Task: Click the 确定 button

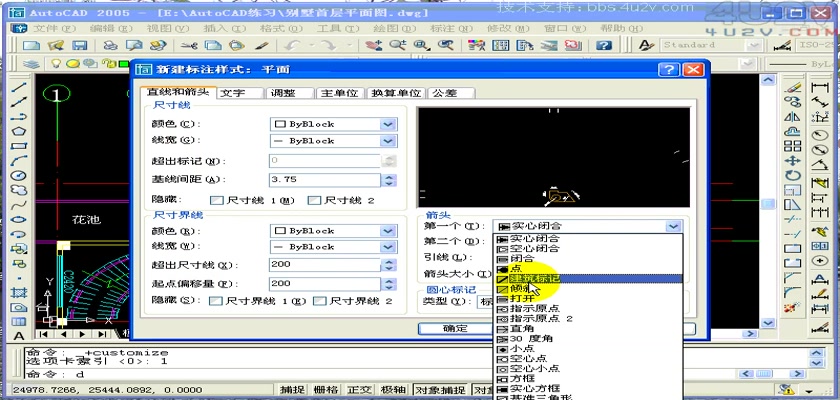Action: [455, 328]
